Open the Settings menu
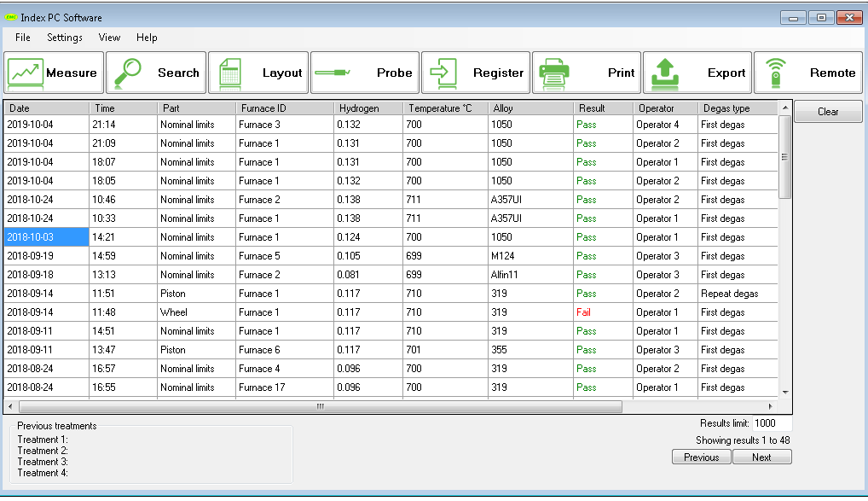 [x=65, y=38]
